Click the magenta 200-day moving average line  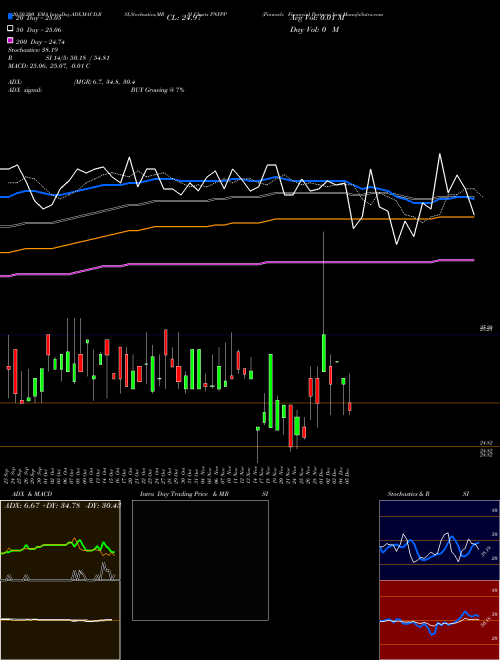pyautogui.click(x=237, y=264)
